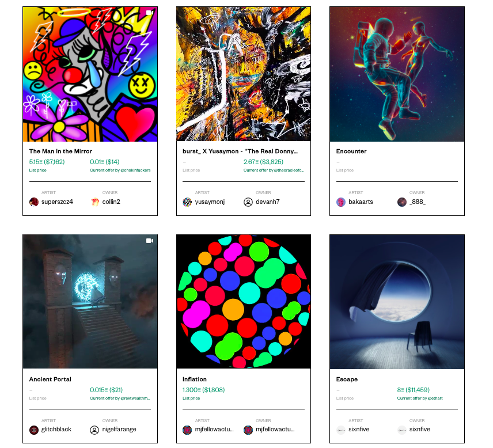493x448 pixels.
Task: Open bakaarts artist avatar
Action: [341, 202]
